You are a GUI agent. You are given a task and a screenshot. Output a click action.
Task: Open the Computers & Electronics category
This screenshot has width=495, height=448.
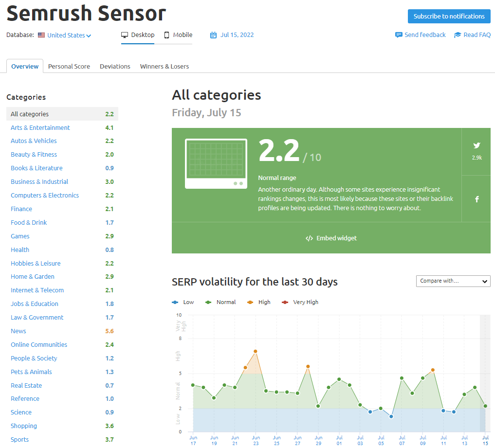coord(45,195)
